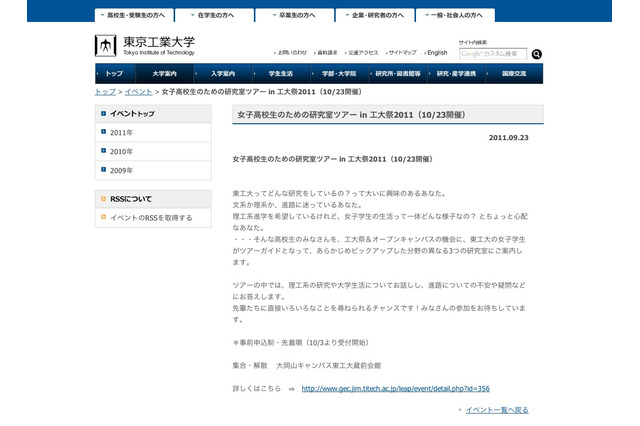Select 大学案内 in the main navigation bar
Image resolution: width=640 pixels, height=426 pixels.
click(x=164, y=73)
